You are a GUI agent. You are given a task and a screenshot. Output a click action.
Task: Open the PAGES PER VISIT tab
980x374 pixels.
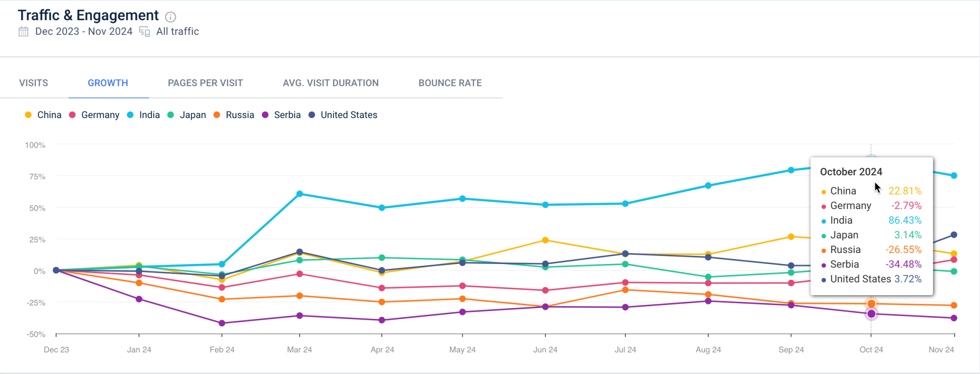205,83
